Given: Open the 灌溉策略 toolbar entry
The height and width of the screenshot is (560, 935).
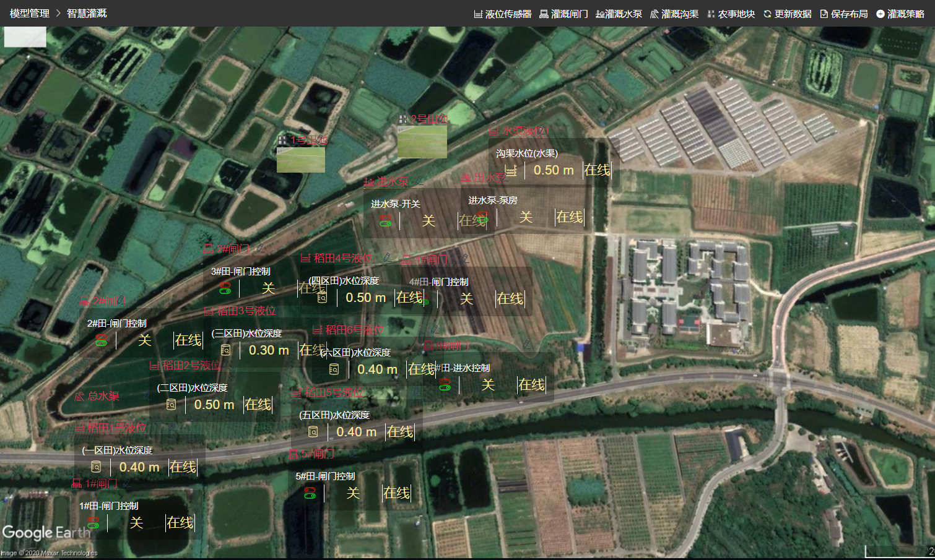Looking at the screenshot, I should pyautogui.click(x=900, y=14).
